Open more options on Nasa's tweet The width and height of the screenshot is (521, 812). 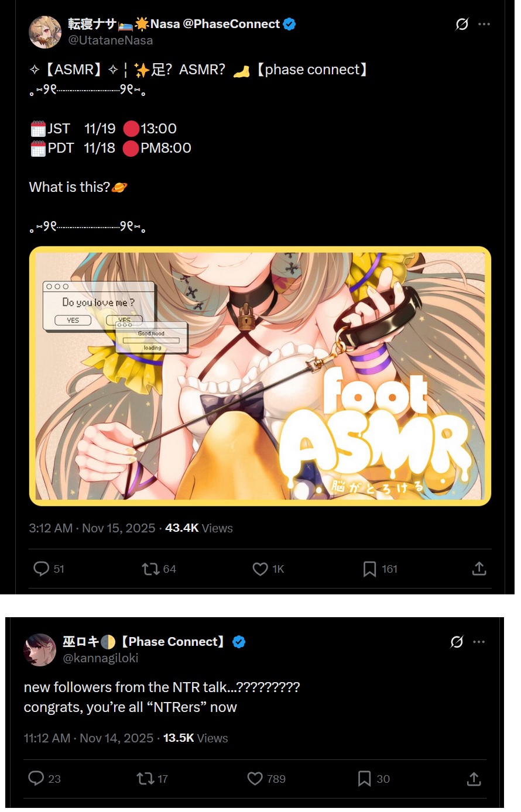pos(484,24)
